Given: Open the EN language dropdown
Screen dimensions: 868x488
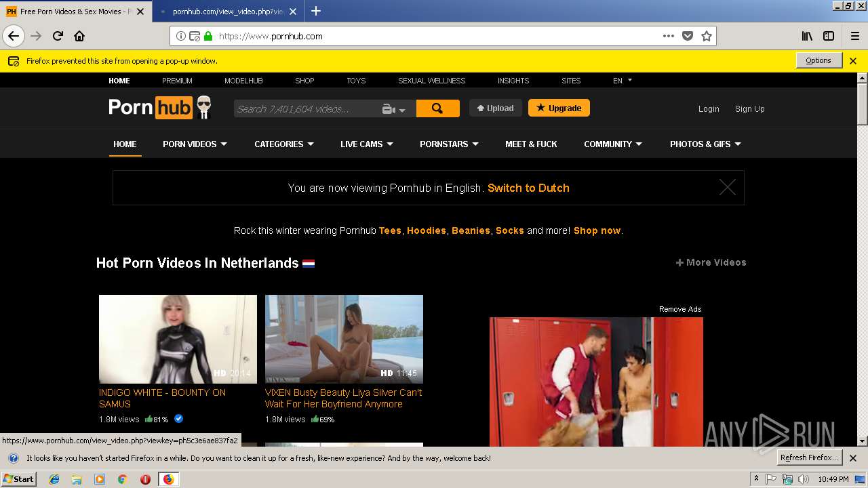Looking at the screenshot, I should coord(623,80).
